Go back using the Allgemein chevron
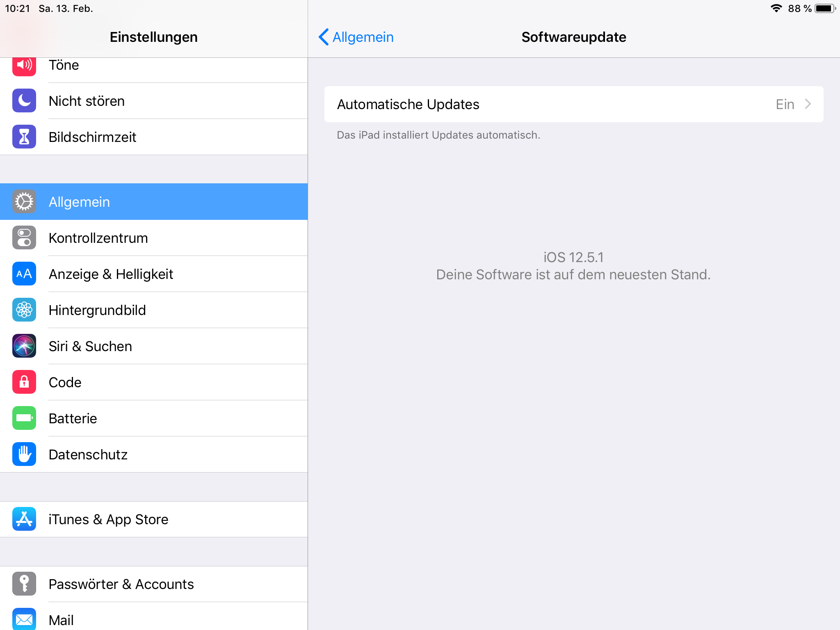The width and height of the screenshot is (840, 630). coord(324,37)
